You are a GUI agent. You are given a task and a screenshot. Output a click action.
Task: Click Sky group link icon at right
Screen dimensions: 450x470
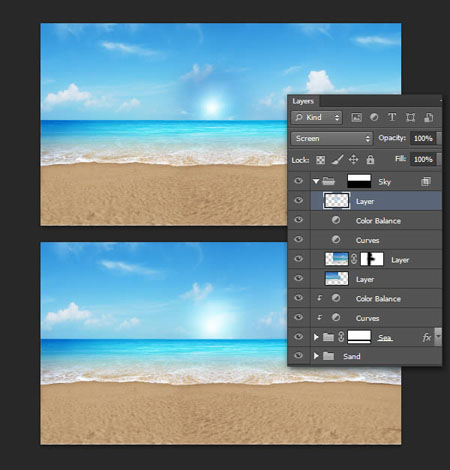click(426, 181)
